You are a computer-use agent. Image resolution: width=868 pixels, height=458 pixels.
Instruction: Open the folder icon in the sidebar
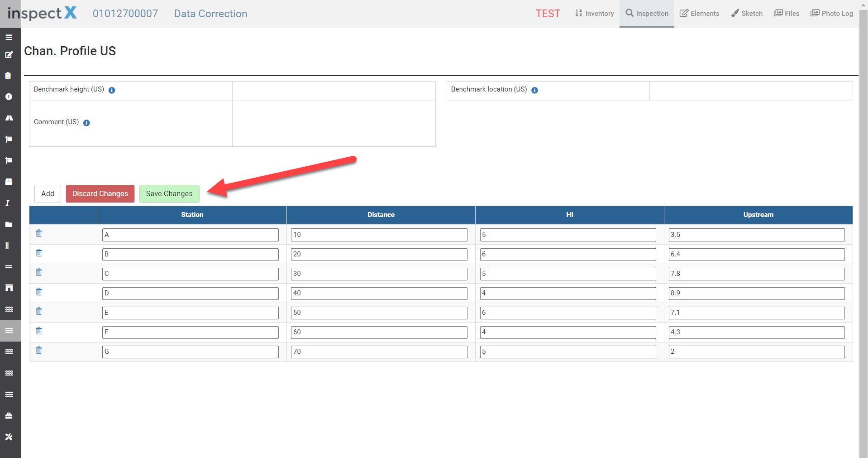(9, 224)
